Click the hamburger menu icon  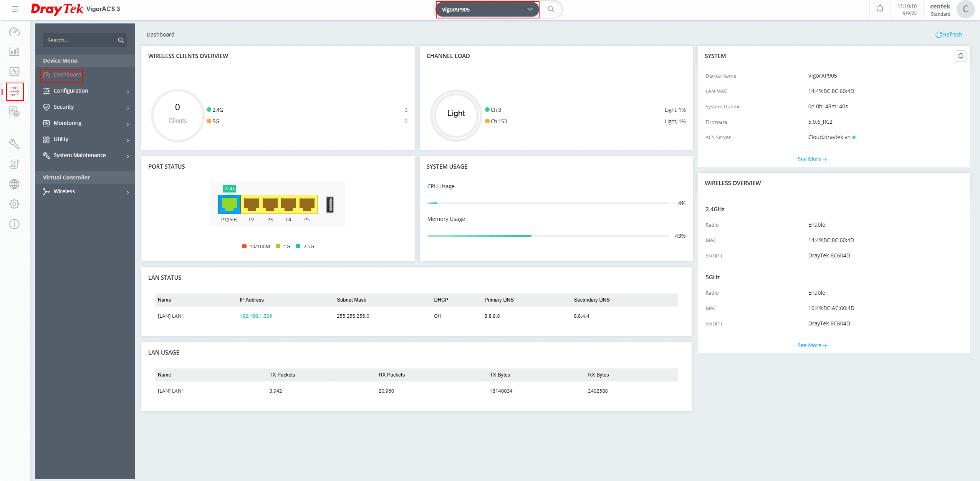15,9
